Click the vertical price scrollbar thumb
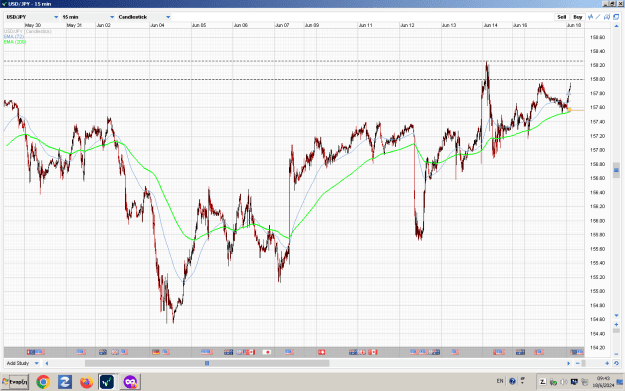The height and width of the screenshot is (391, 625). (x=616, y=170)
